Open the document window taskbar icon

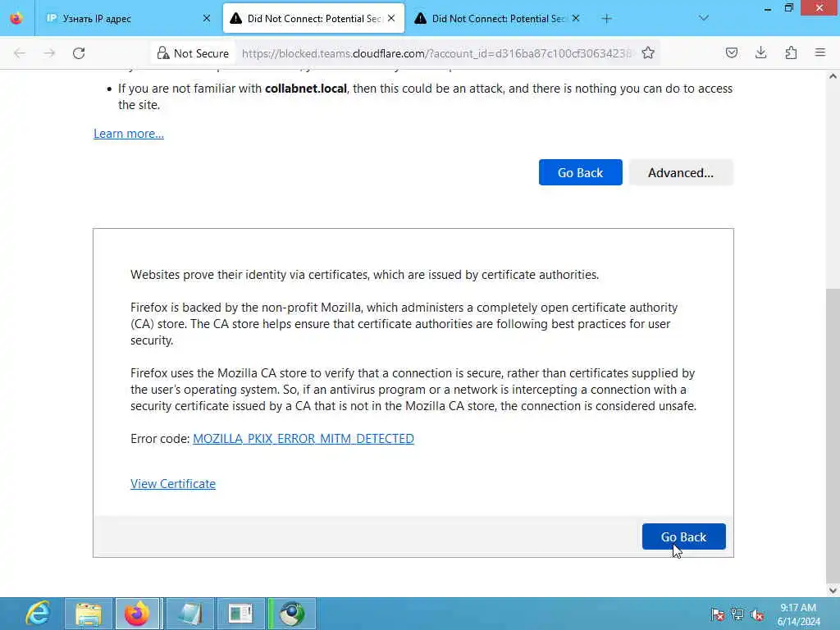point(240,614)
